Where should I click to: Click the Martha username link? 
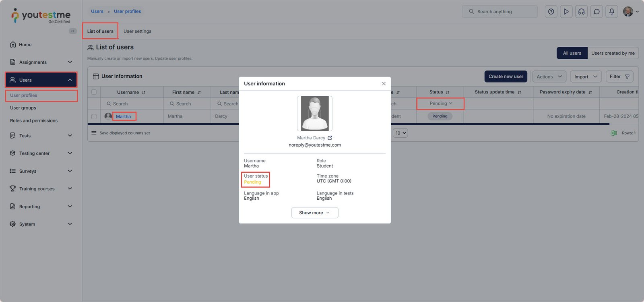123,116
